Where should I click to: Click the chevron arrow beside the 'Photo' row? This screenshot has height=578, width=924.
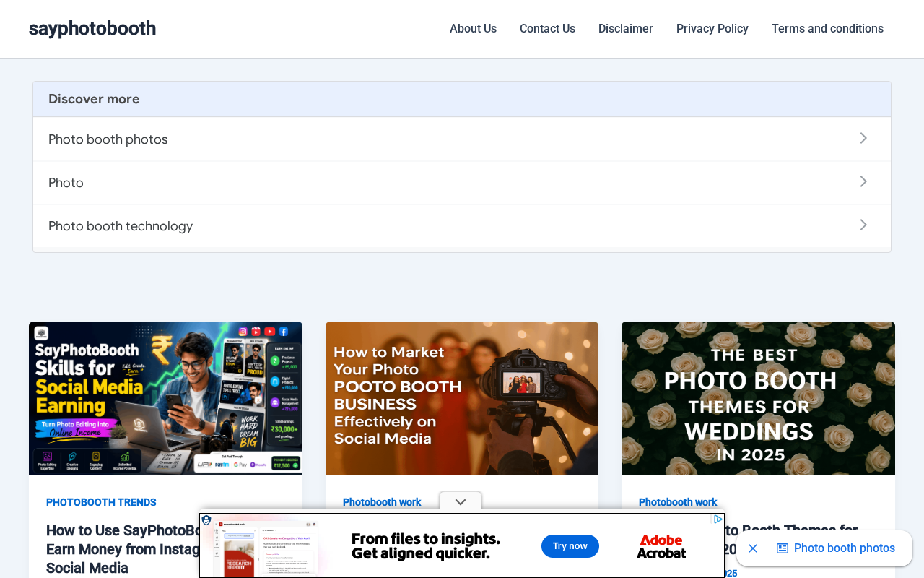[x=863, y=181]
